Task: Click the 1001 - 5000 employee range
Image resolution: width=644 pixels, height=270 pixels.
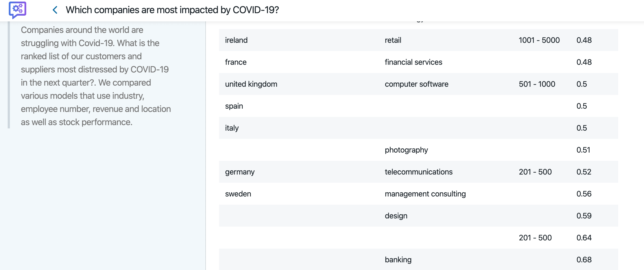Action: point(539,40)
